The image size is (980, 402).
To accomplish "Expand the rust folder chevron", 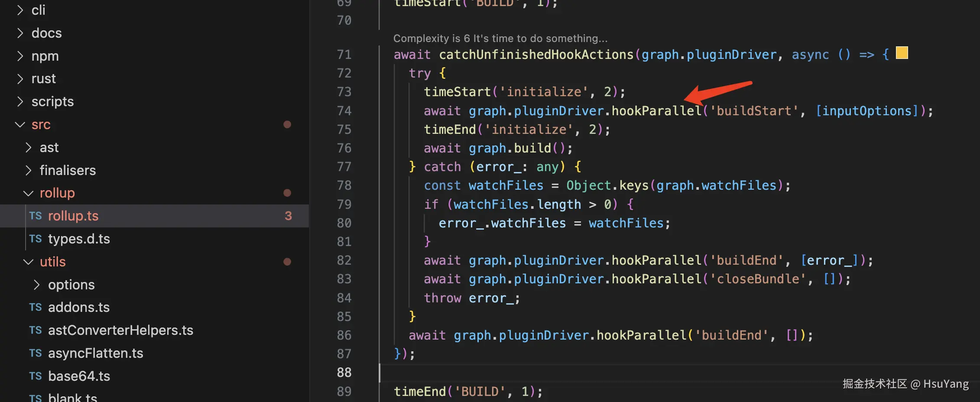I will (x=20, y=78).
